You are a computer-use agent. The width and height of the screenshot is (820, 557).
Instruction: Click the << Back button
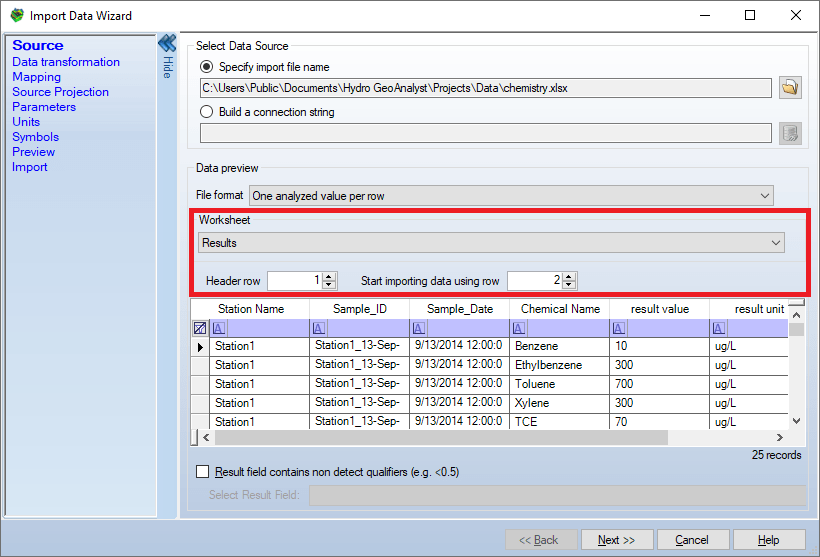click(541, 540)
